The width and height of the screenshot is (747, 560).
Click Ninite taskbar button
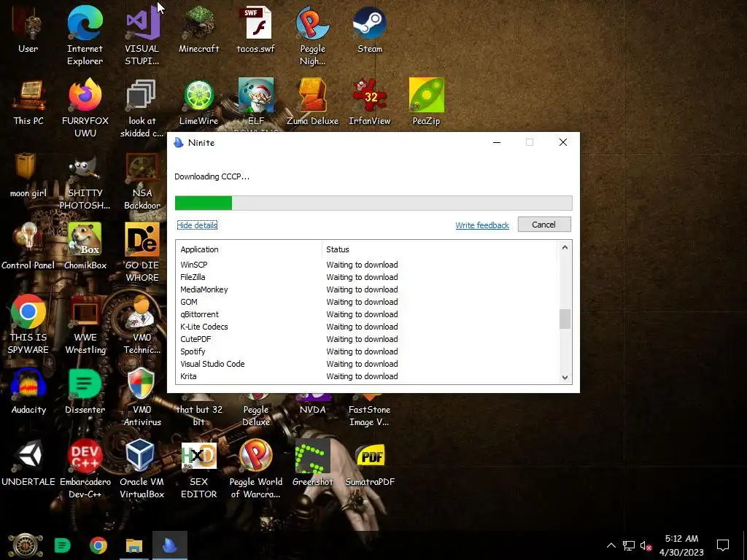pyautogui.click(x=169, y=545)
